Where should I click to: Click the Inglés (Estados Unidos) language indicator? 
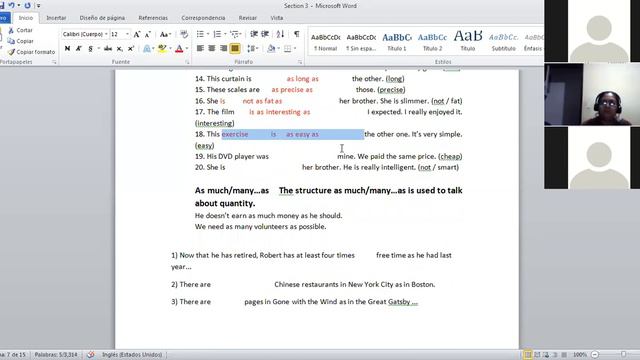[x=132, y=355]
